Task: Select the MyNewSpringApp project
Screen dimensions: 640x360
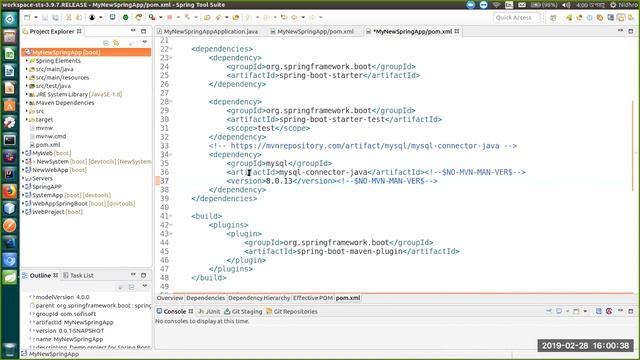Action: (86, 52)
